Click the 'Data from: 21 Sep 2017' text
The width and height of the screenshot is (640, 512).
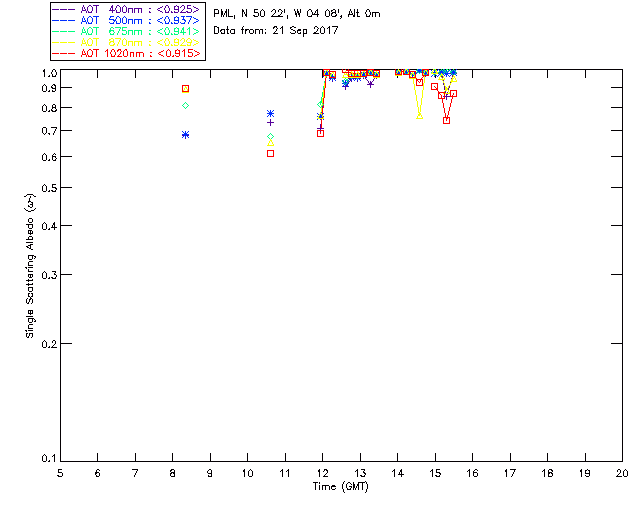[x=276, y=31]
